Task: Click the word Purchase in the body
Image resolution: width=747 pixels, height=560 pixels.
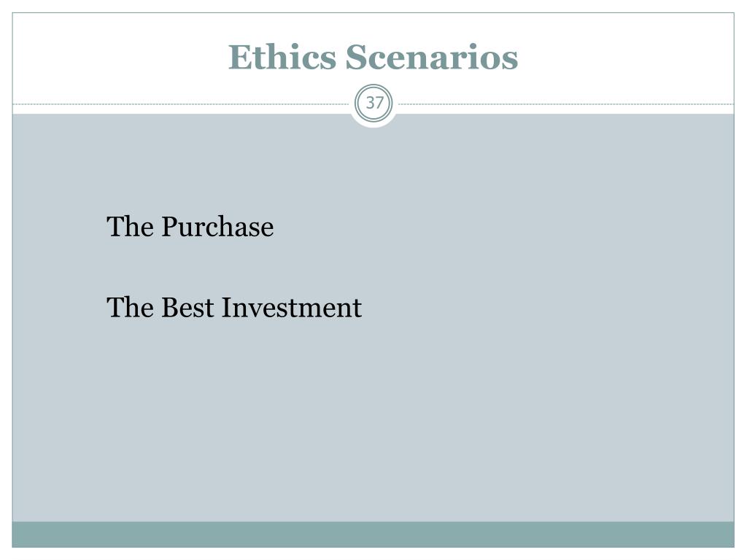Action: point(217,227)
